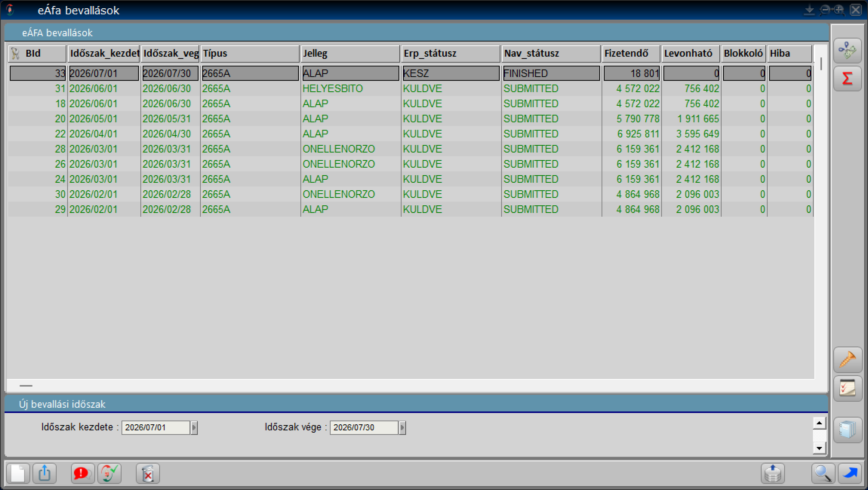Expand the Időszak kezdete date picker arrow
This screenshot has height=490, width=868.
[x=194, y=428]
